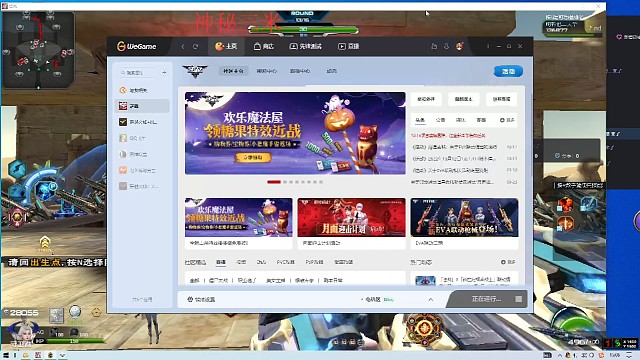The height and width of the screenshot is (360, 640).
Task: Click the first white quick button right of banner
Action: click(x=426, y=99)
